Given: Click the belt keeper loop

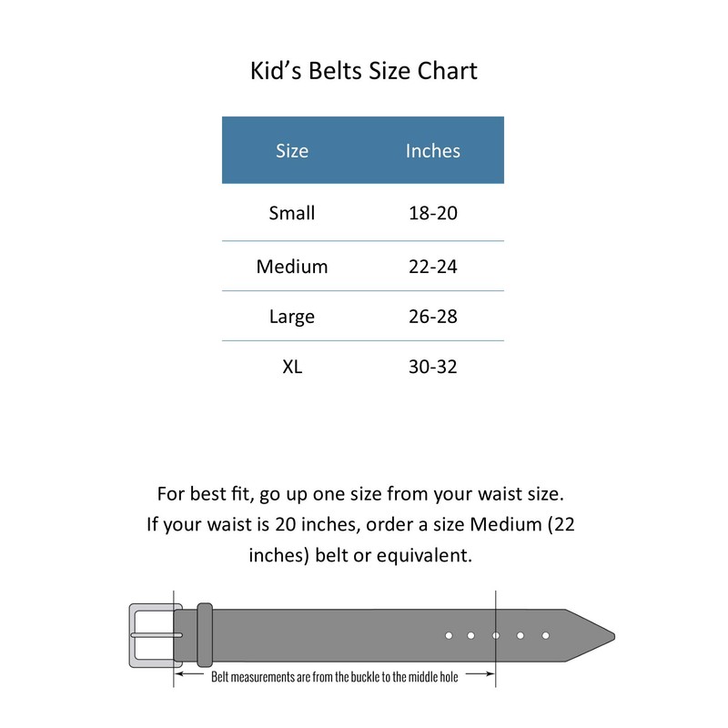Looking at the screenshot, I should [x=205, y=634].
